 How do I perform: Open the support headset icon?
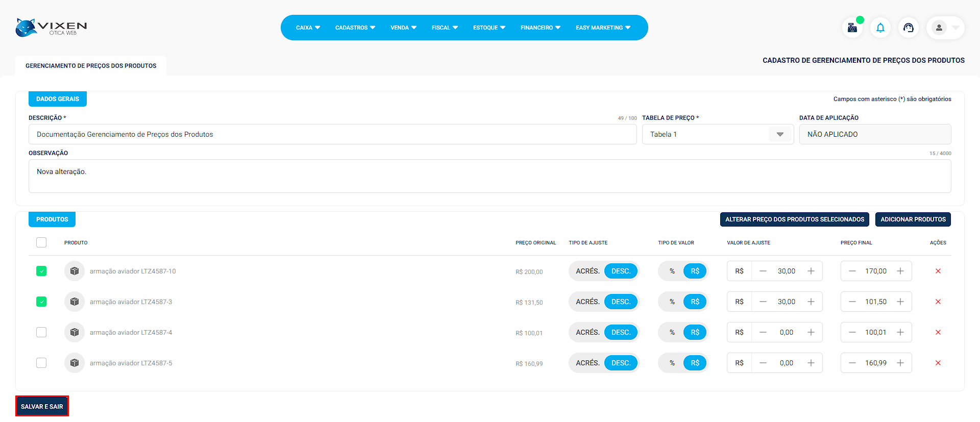[909, 28]
